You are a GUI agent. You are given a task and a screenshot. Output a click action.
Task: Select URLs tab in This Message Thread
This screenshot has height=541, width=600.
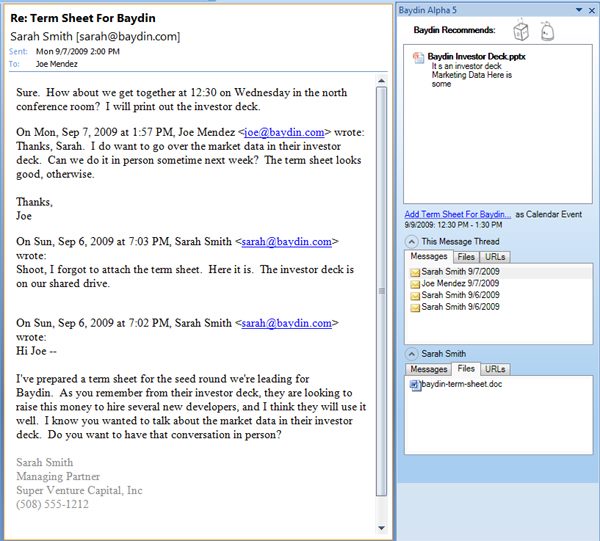tap(495, 257)
